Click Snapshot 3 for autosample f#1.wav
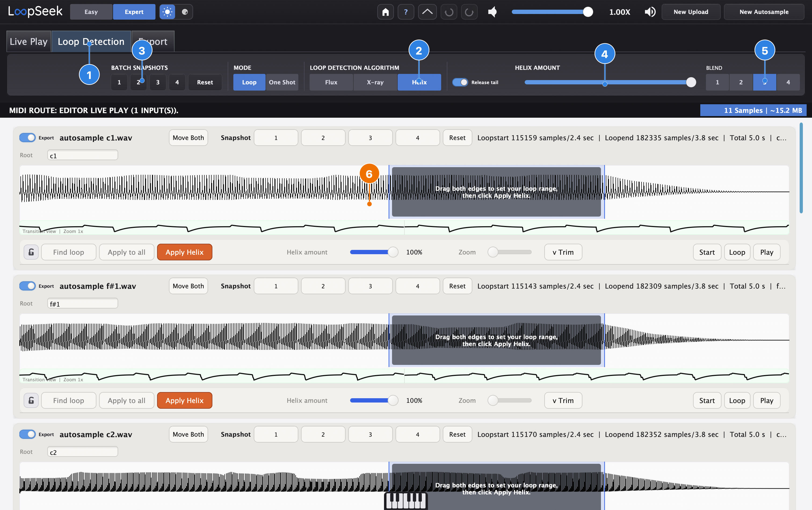This screenshot has width=812, height=510. tap(370, 286)
